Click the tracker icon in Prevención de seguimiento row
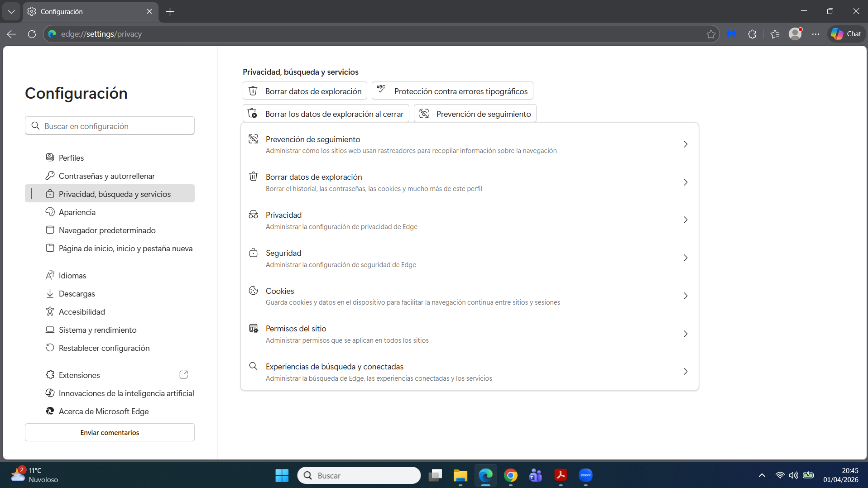Screen dimensions: 868x488 tap(254, 139)
